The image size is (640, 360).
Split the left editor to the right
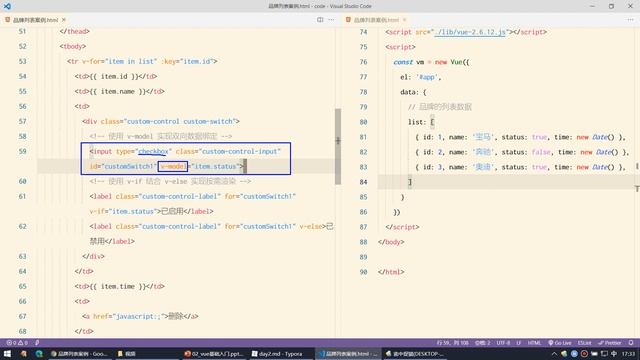(x=320, y=20)
